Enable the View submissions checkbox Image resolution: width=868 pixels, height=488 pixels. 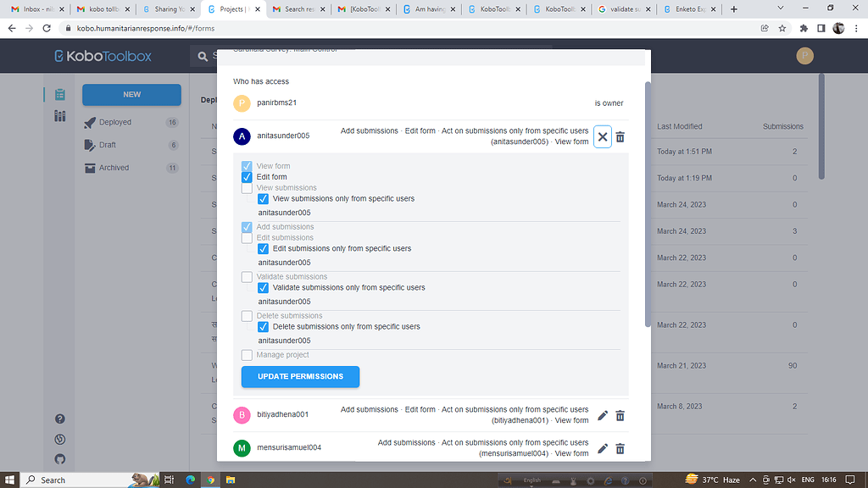[x=247, y=187]
